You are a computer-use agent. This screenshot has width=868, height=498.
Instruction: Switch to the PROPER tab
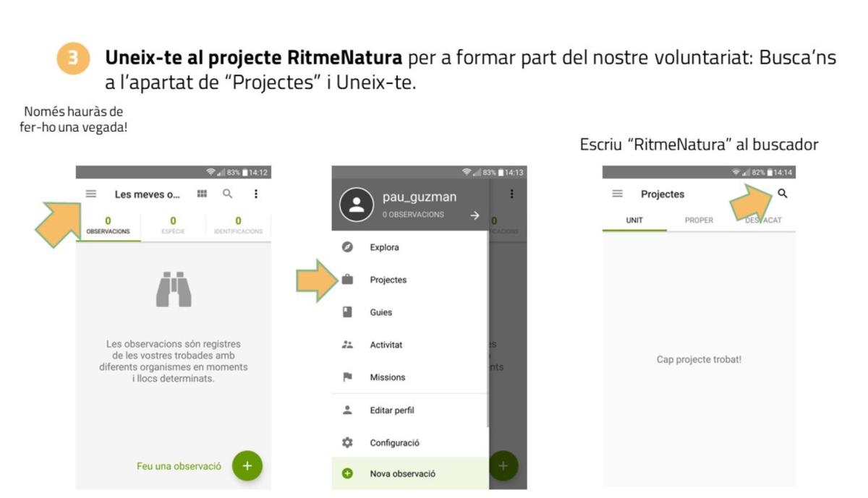(699, 220)
